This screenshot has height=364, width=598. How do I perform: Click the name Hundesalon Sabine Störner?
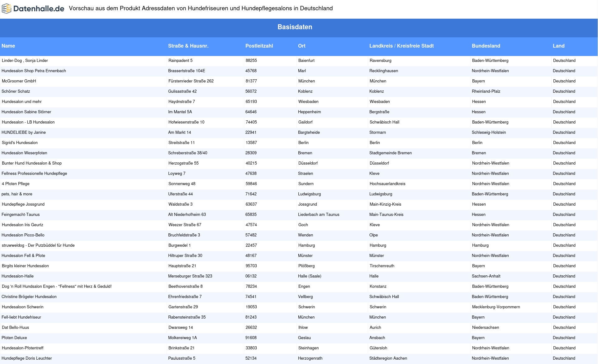click(x=26, y=112)
